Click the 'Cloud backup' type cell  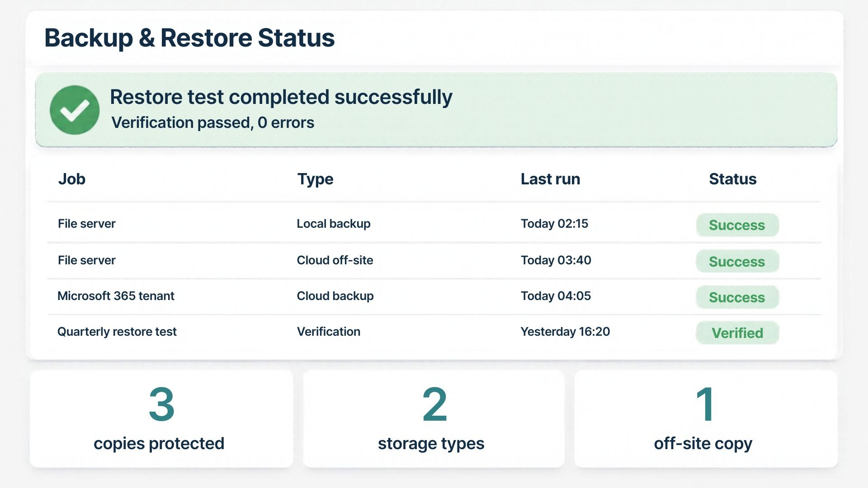(335, 296)
